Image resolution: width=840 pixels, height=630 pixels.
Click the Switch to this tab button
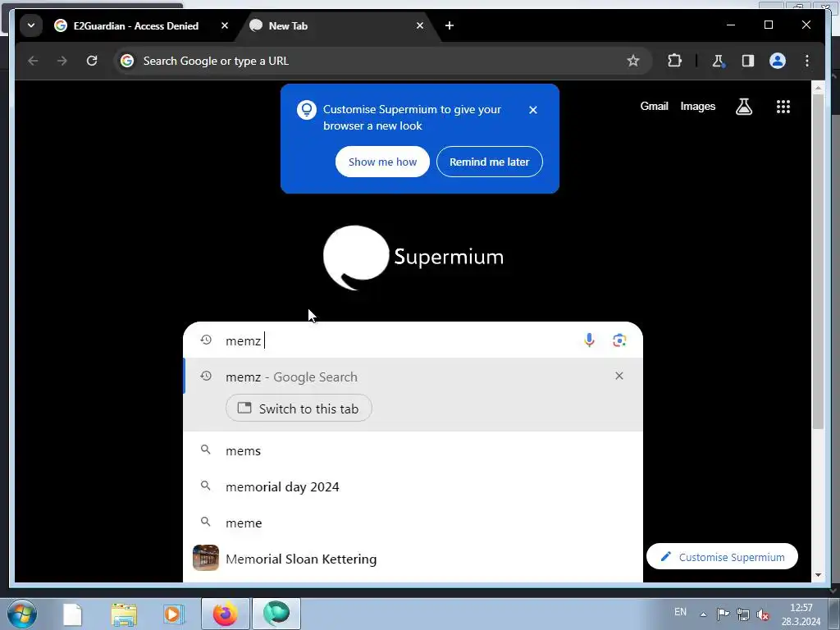pos(299,409)
